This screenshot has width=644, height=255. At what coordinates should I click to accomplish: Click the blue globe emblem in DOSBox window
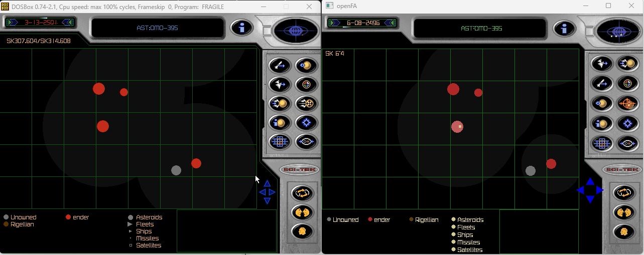click(295, 31)
